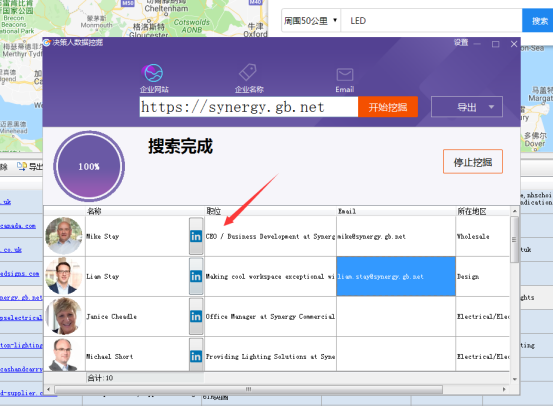554x407 pixels.
Task: Sort by the 职位 column header
Action: [x=270, y=211]
